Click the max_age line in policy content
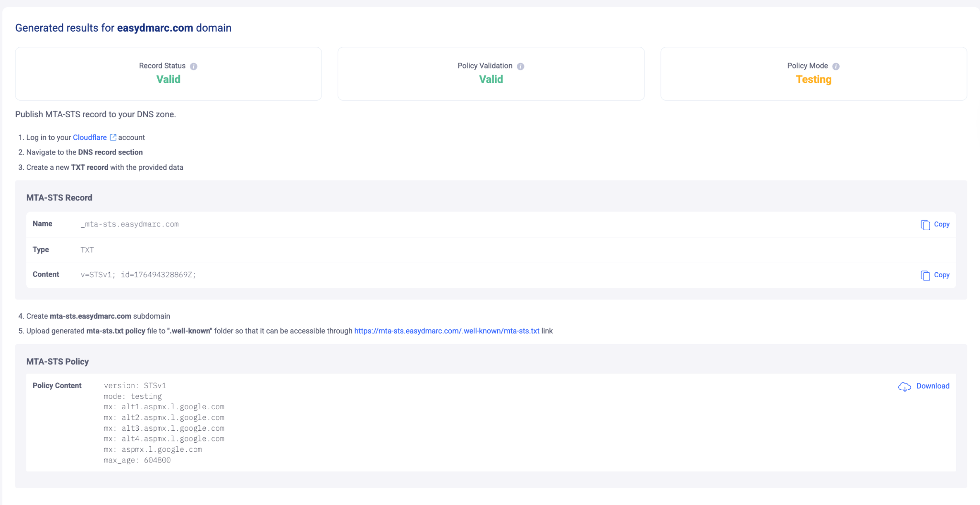This screenshot has height=505, width=980. click(137, 460)
